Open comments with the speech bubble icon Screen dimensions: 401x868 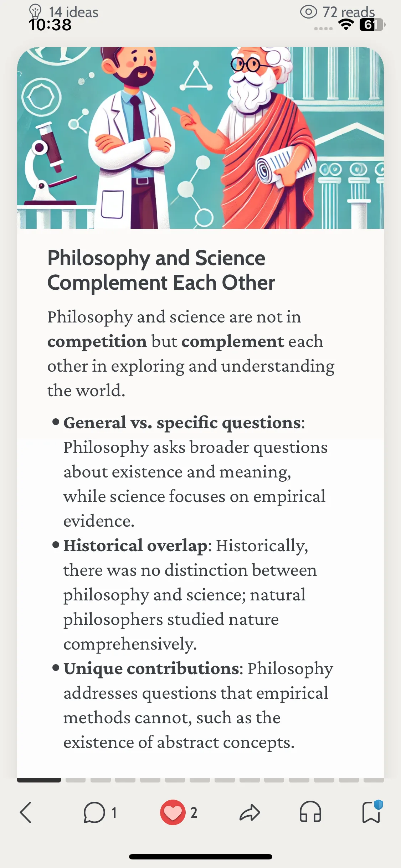pos(94,812)
